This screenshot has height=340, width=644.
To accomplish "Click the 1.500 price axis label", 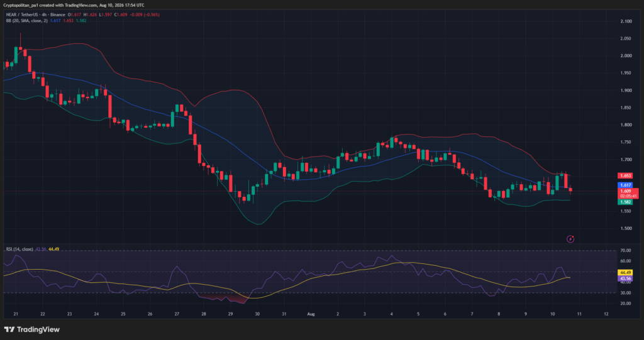I will [x=626, y=228].
